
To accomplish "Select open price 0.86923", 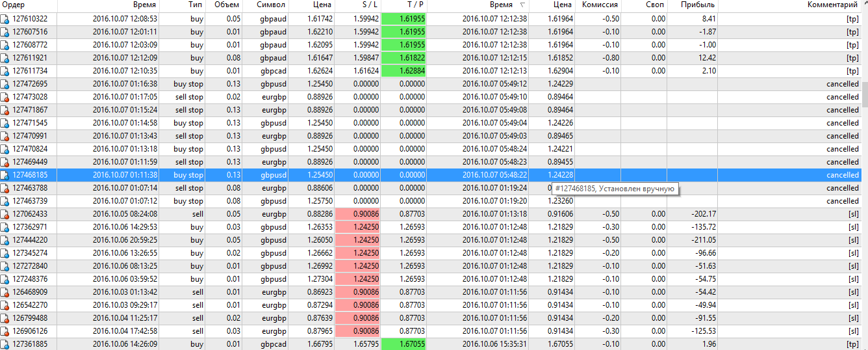I will point(320,292).
